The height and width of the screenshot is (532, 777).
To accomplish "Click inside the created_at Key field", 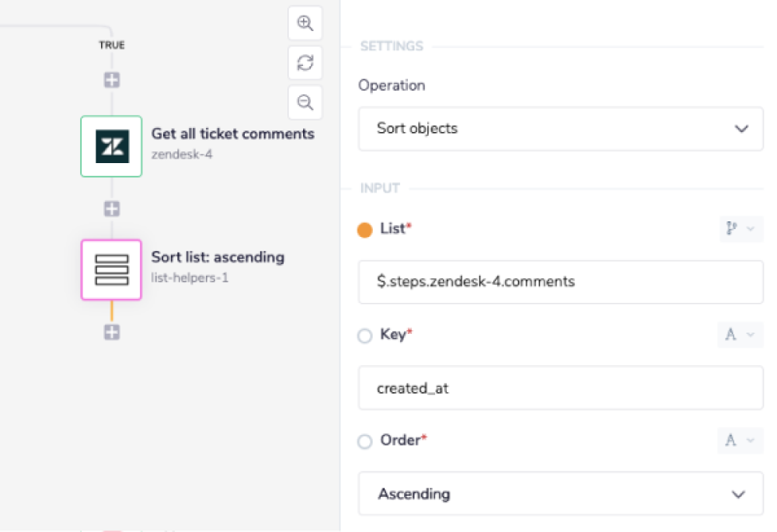I will click(x=560, y=388).
